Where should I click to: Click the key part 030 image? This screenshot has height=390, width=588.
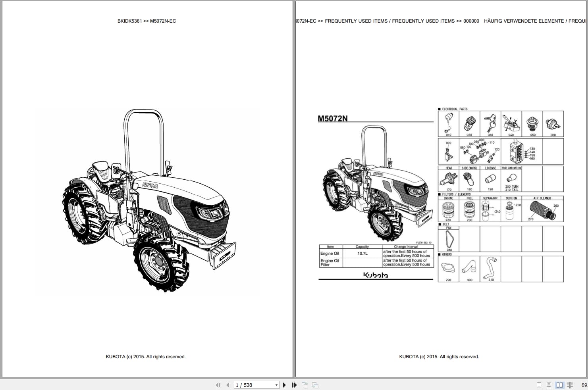point(490,124)
